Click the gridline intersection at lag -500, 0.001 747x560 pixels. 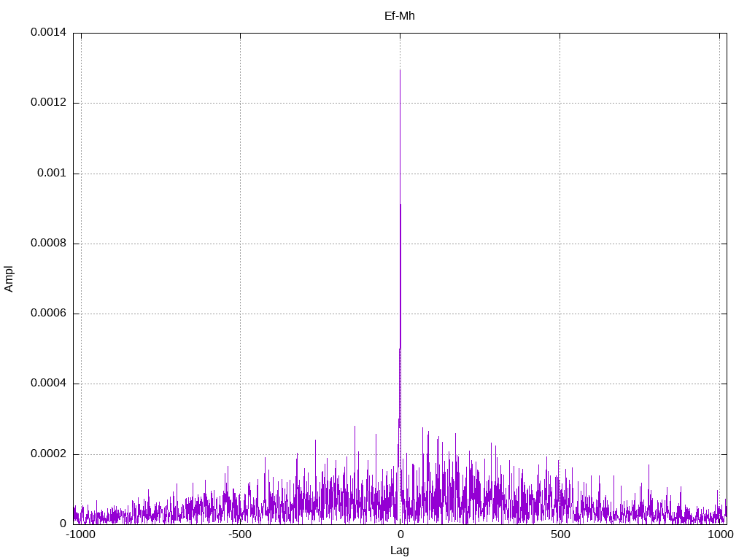240,174
